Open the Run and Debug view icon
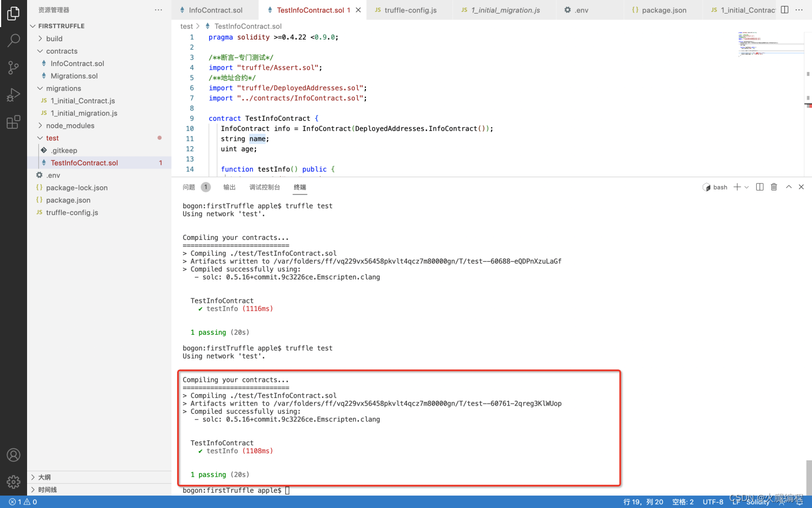The width and height of the screenshot is (812, 508). click(x=14, y=95)
